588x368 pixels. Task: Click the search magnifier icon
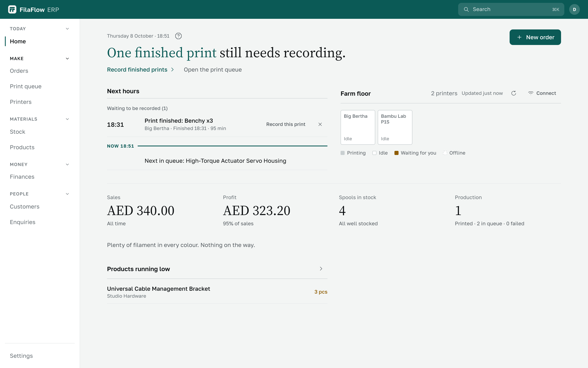[x=466, y=9]
